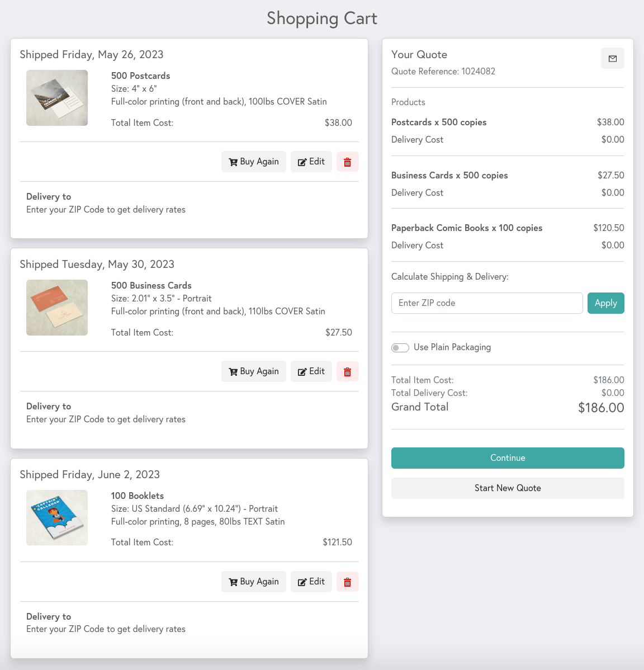Delete the 500 Postcards item
644x670 pixels.
347,162
